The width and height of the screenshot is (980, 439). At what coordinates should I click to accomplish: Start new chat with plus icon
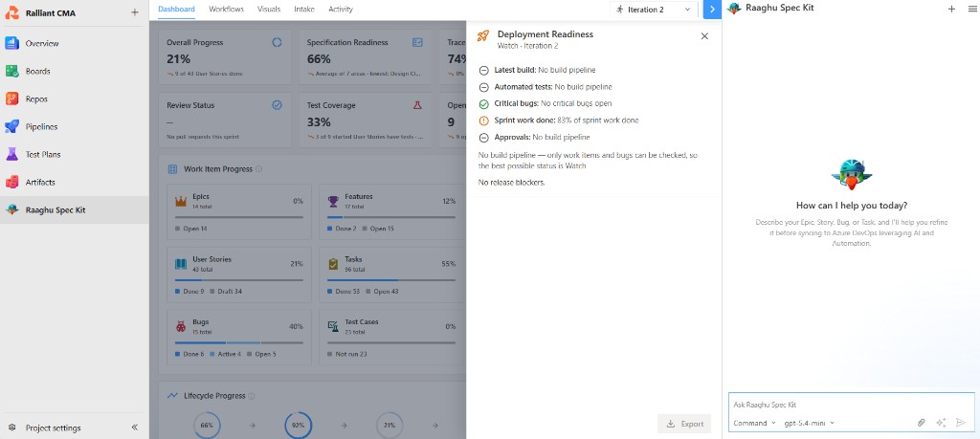tap(951, 9)
